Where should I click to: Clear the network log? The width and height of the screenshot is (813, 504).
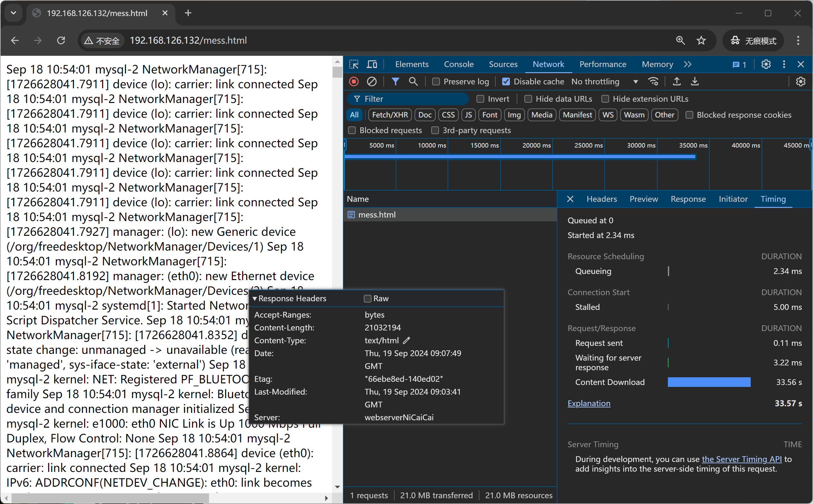(372, 82)
